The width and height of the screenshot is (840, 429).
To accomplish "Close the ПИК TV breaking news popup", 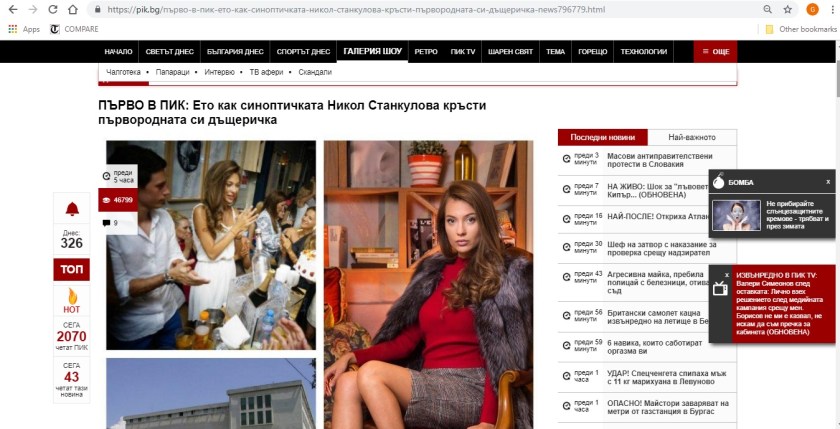I will [x=727, y=275].
